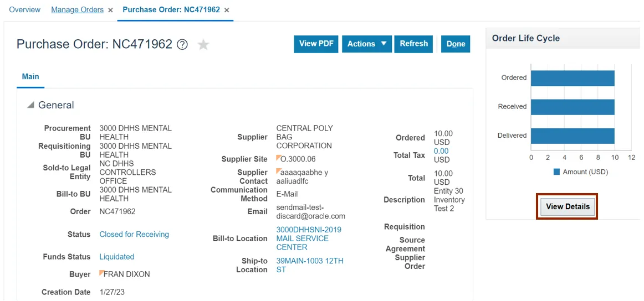Viewport: 644px width, 301px height.
Task: Click the Done button
Action: pyautogui.click(x=456, y=44)
